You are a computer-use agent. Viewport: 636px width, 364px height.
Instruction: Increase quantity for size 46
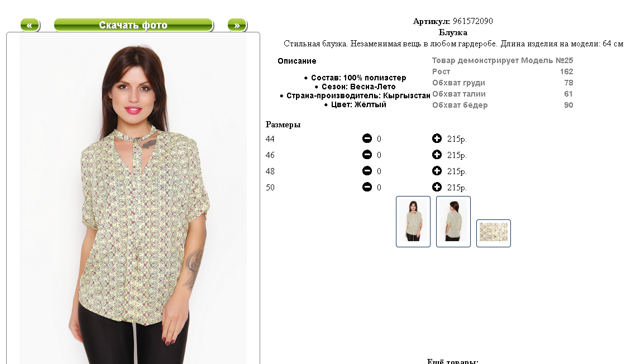pos(437,155)
